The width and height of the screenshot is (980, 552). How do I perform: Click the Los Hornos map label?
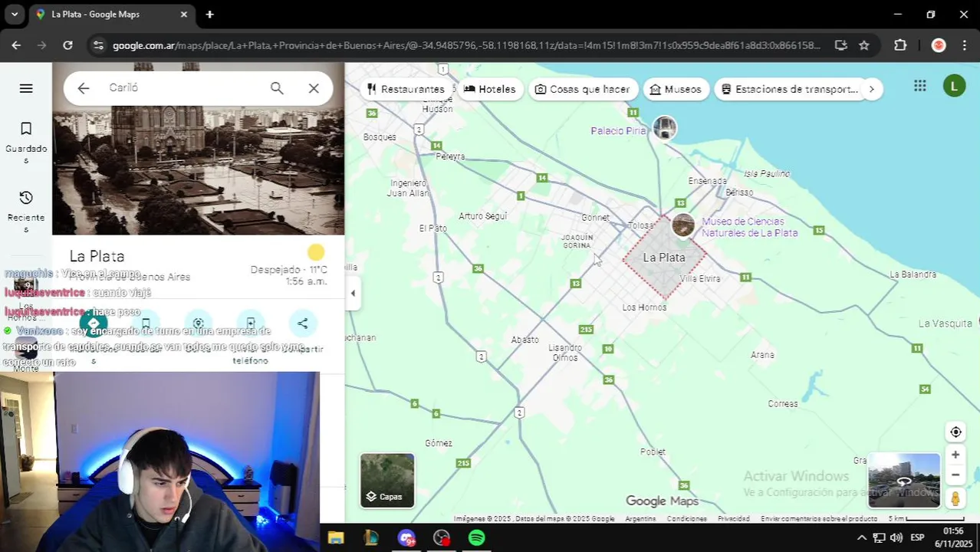click(x=644, y=307)
